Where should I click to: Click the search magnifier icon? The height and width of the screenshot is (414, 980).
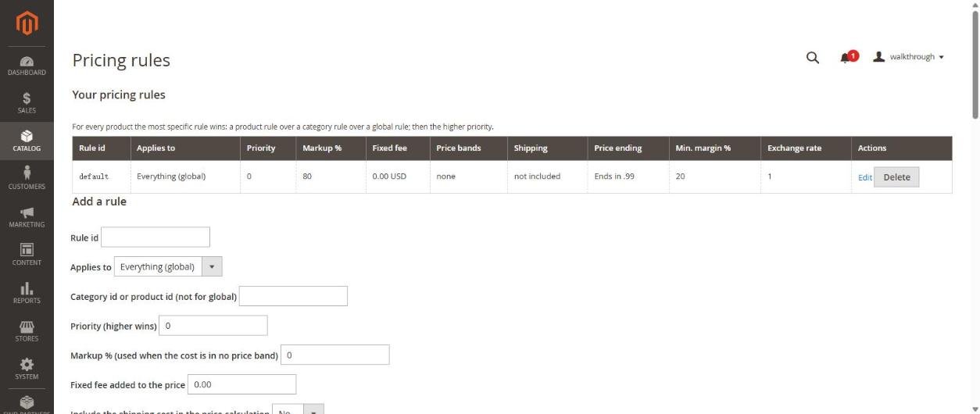(812, 57)
